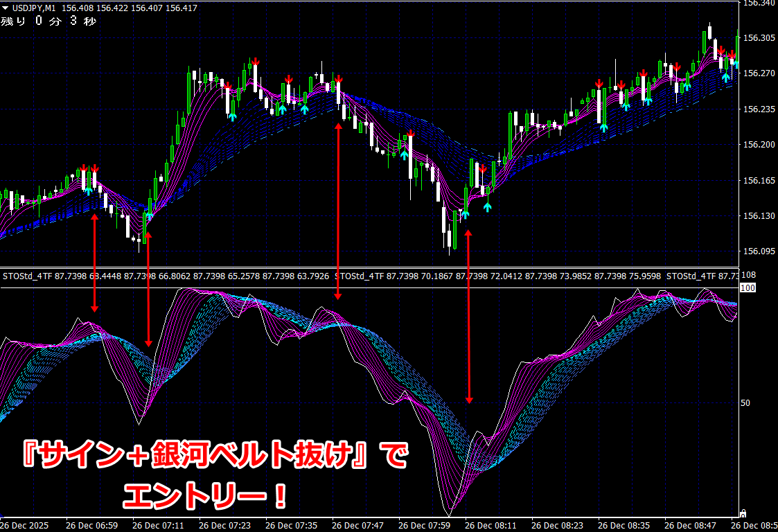Click the 108 indicator scale label

pos(748,275)
